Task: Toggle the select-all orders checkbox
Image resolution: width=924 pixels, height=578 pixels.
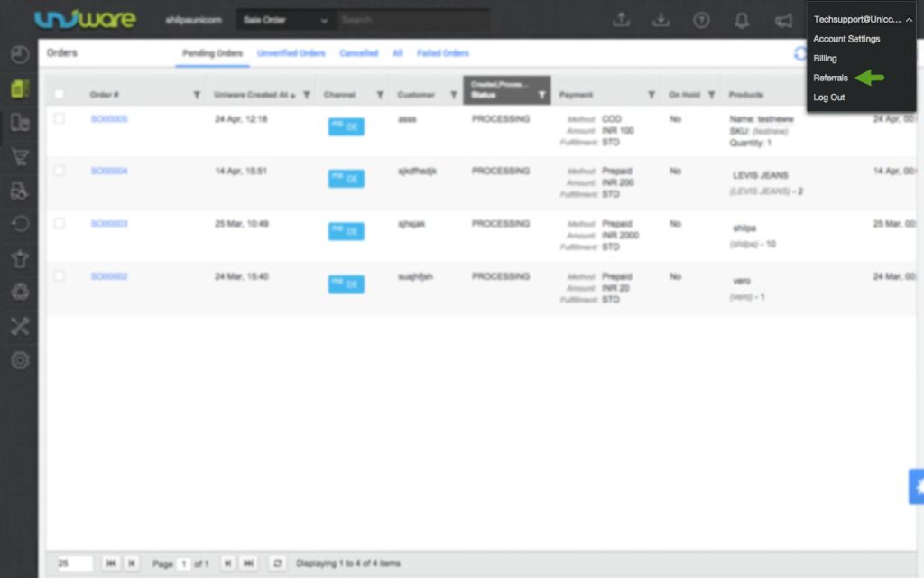Action: coord(59,94)
